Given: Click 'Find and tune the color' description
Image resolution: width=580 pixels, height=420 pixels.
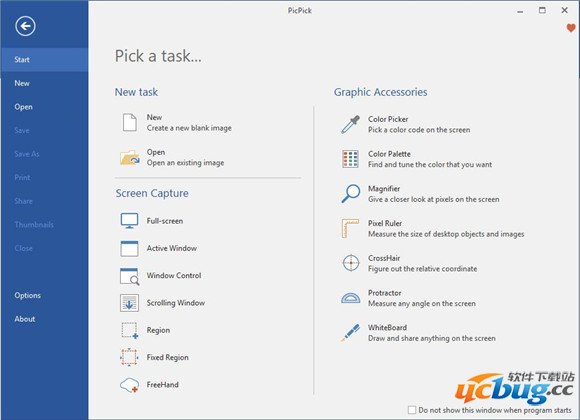Looking at the screenshot, I should 430,165.
